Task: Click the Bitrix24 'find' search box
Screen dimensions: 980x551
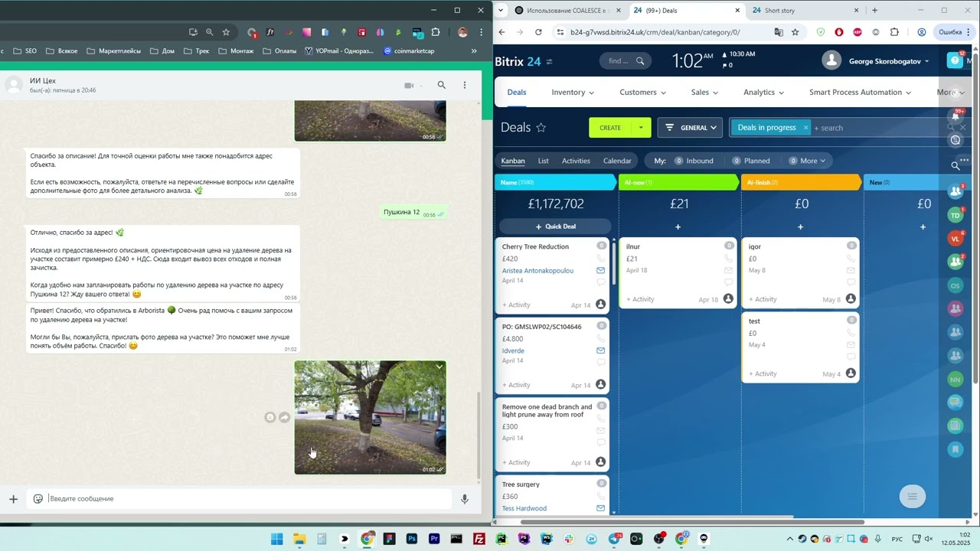Action: [x=626, y=61]
